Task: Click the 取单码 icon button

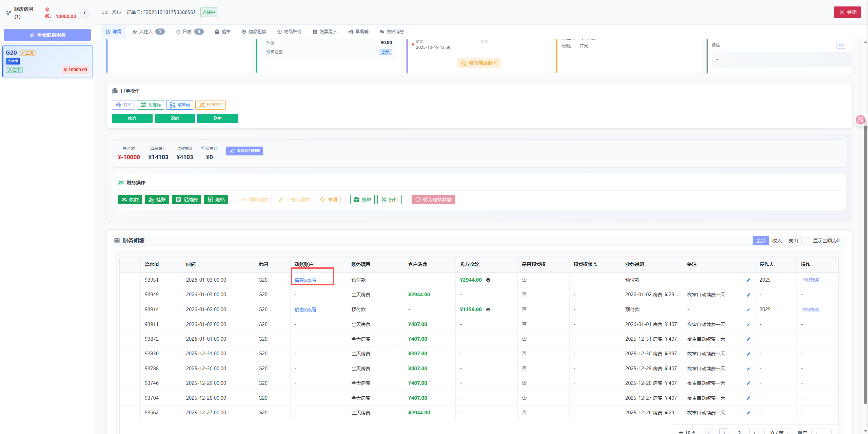Action: [180, 105]
